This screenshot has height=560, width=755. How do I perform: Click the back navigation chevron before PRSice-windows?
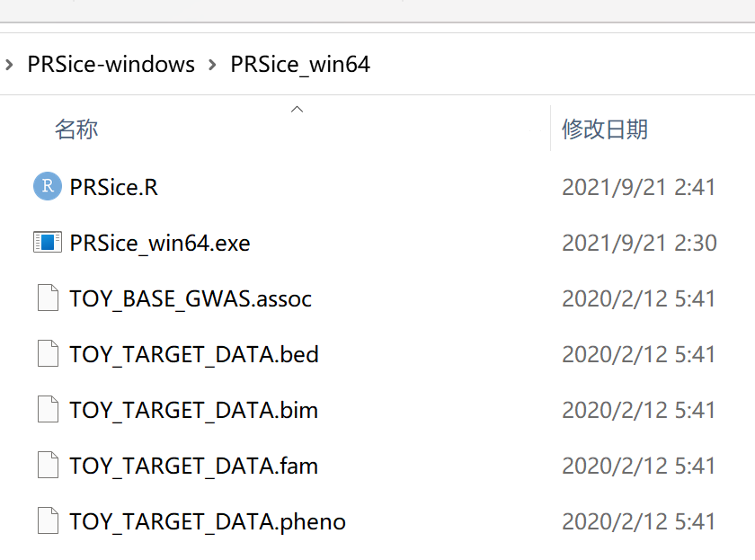[8, 64]
